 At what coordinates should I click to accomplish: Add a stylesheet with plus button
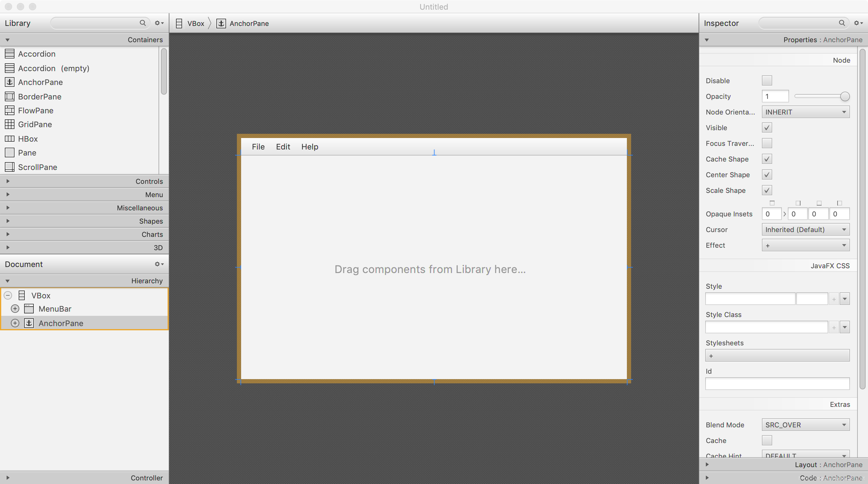711,356
